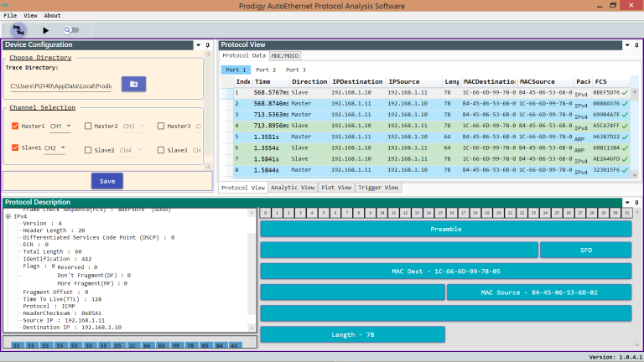The image size is (644, 362).
Task: Pin the Device Configuration panel
Action: click(x=207, y=45)
